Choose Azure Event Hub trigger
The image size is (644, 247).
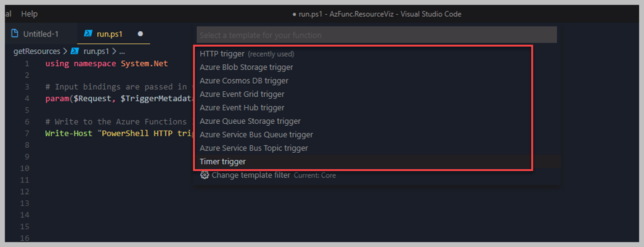[x=377, y=108]
